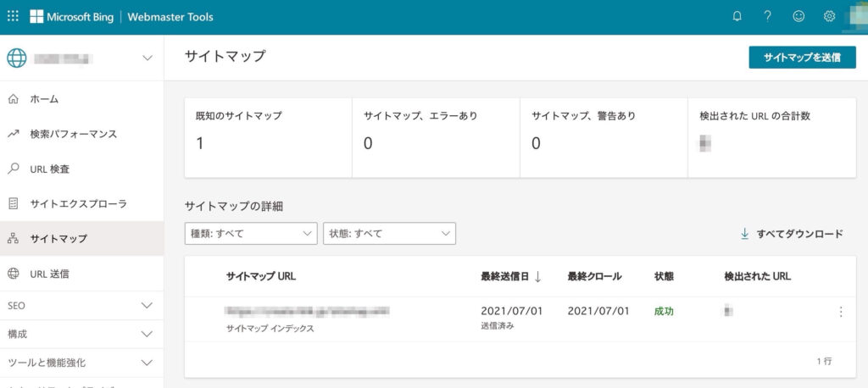The image size is (868, 388).
Task: Expand the SEO section
Action: (x=81, y=306)
